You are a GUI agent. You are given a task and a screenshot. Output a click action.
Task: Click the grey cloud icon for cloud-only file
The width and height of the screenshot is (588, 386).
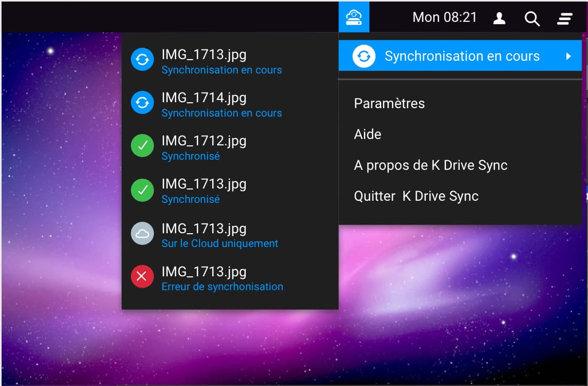[x=142, y=233]
